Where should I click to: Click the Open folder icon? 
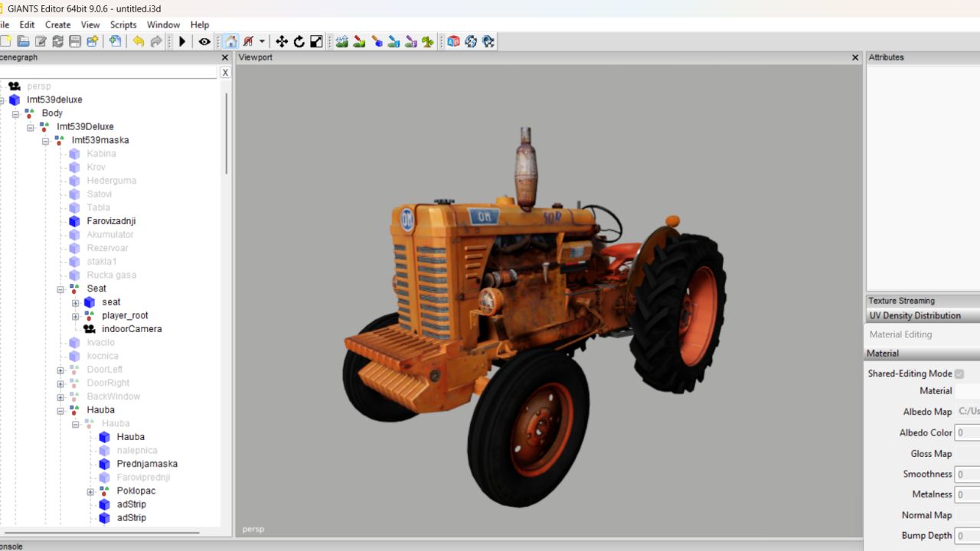(24, 41)
